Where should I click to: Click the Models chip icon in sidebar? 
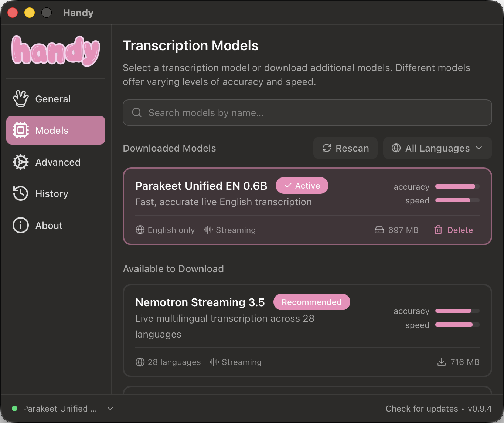(x=21, y=130)
